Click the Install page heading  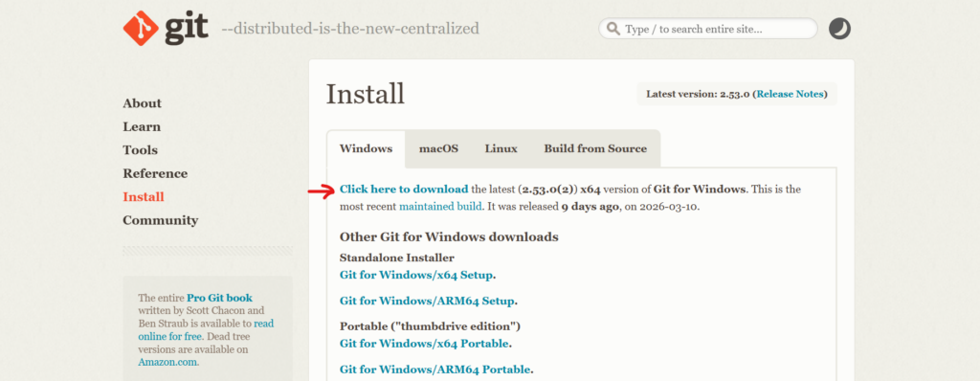366,94
